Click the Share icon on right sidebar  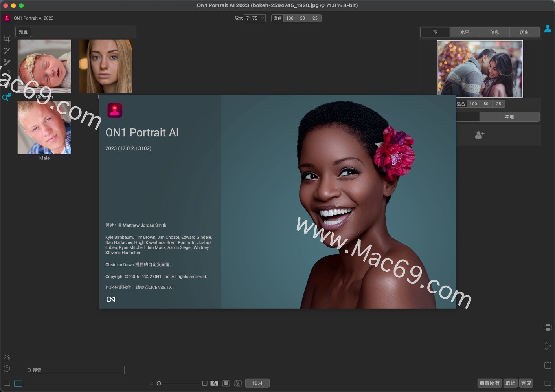point(548,346)
